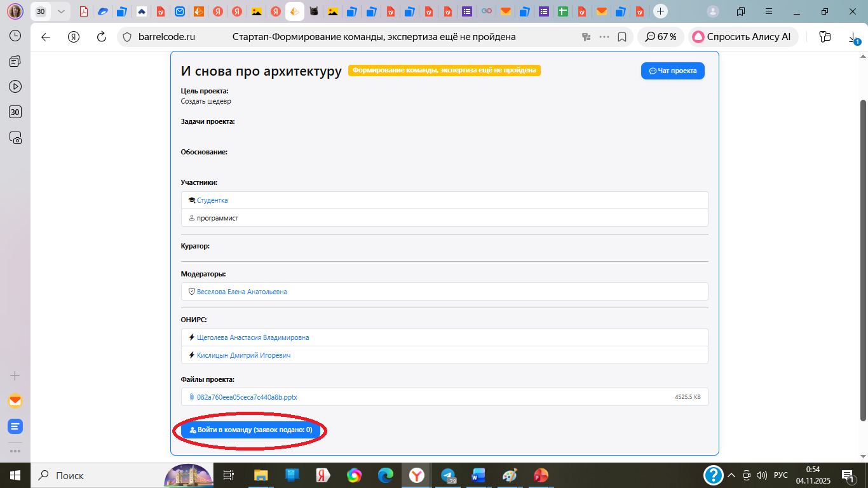Open Windows Start menu

pos(15,475)
